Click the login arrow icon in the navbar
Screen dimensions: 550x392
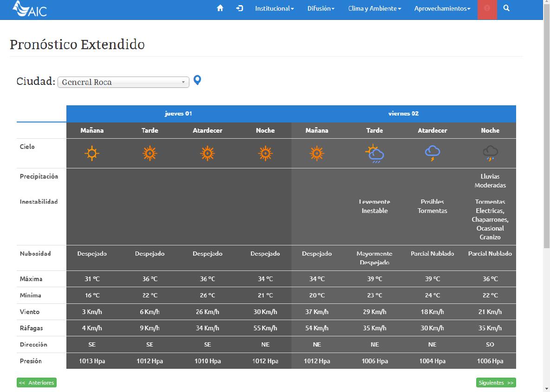[x=239, y=8]
